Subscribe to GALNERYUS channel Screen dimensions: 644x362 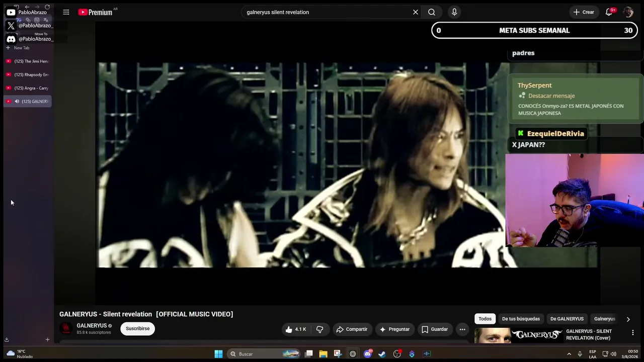(137, 329)
